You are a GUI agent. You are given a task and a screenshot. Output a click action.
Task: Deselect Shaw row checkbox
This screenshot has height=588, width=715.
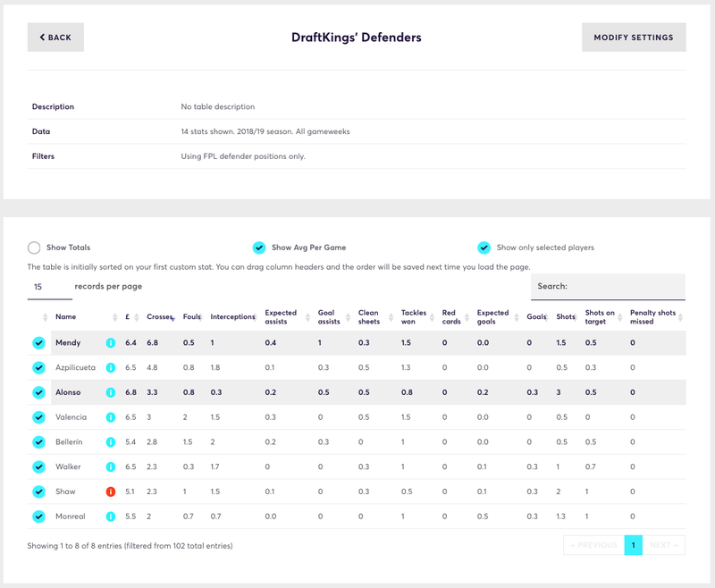38,491
